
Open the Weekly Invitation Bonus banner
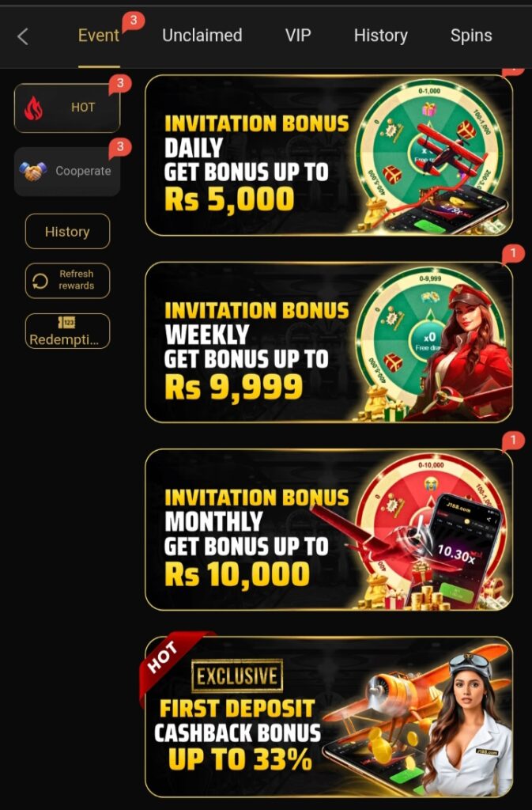pyautogui.click(x=329, y=342)
